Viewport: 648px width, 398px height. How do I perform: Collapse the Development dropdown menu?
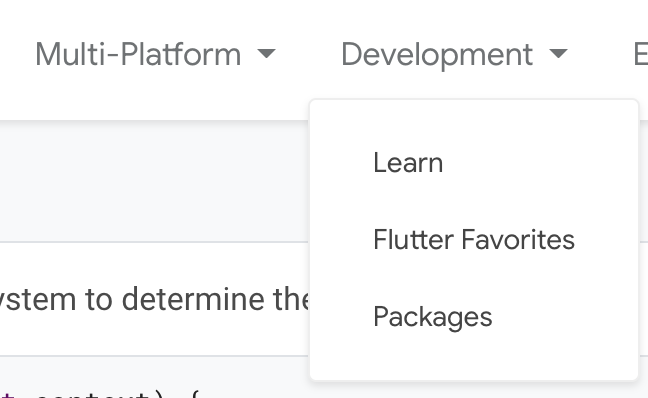point(454,54)
